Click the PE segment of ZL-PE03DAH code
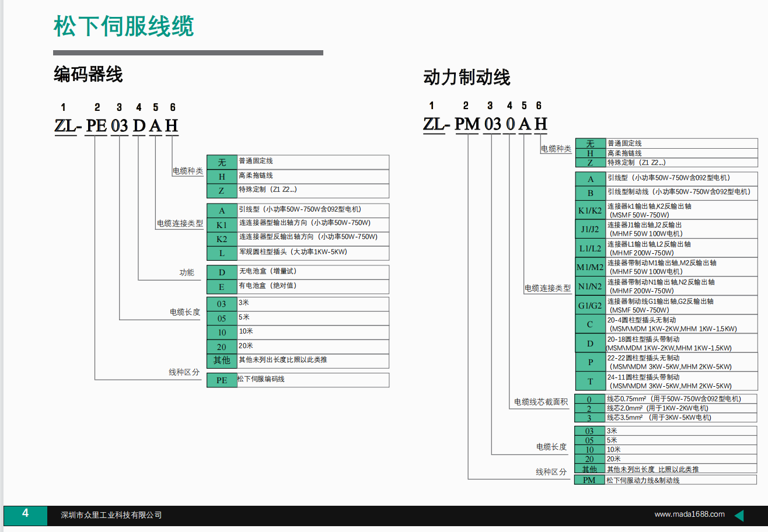This screenshot has height=532, width=768. coord(96,125)
